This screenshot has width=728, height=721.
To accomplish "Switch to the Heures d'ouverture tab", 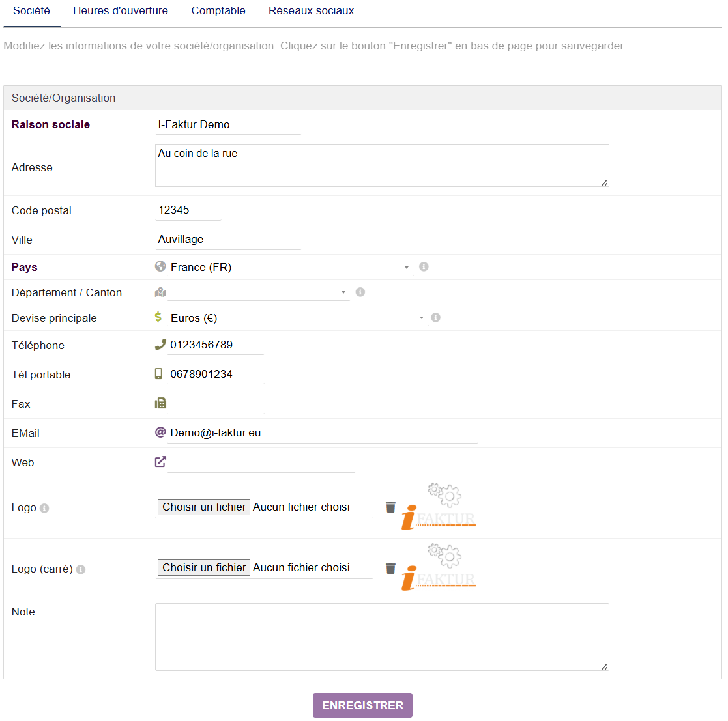I will pyautogui.click(x=121, y=11).
